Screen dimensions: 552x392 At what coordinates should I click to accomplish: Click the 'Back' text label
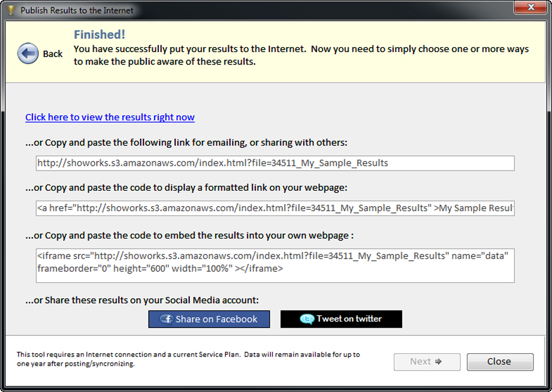click(x=53, y=54)
